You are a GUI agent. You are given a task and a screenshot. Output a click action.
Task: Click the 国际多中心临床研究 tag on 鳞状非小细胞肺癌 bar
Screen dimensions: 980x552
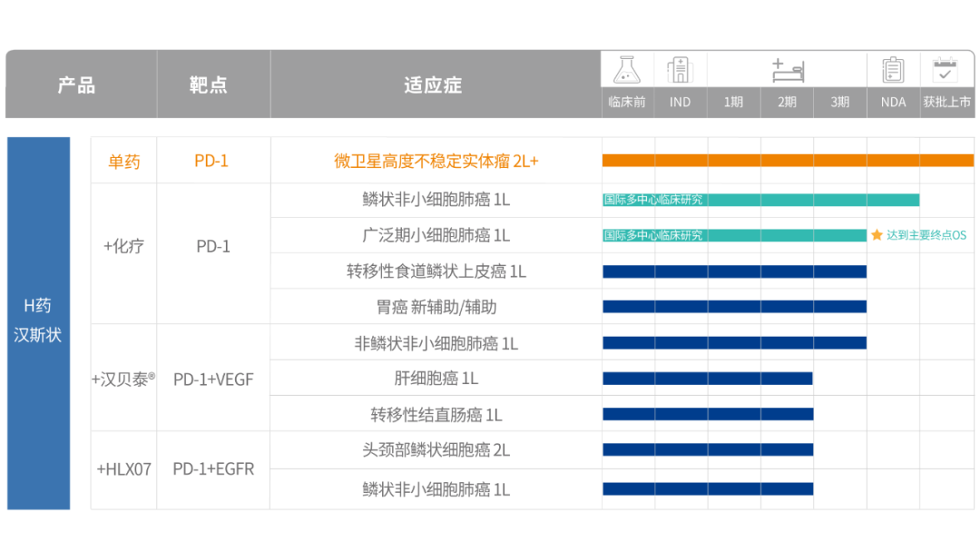pyautogui.click(x=652, y=199)
